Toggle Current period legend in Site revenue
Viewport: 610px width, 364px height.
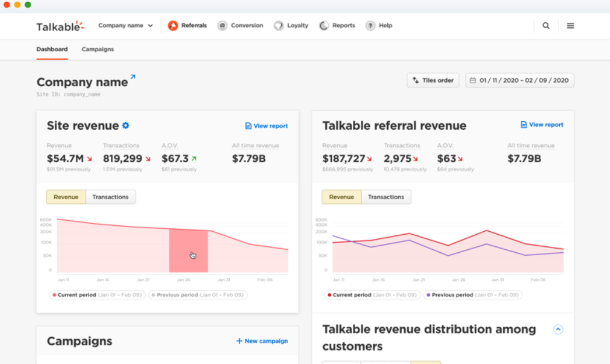[97, 295]
